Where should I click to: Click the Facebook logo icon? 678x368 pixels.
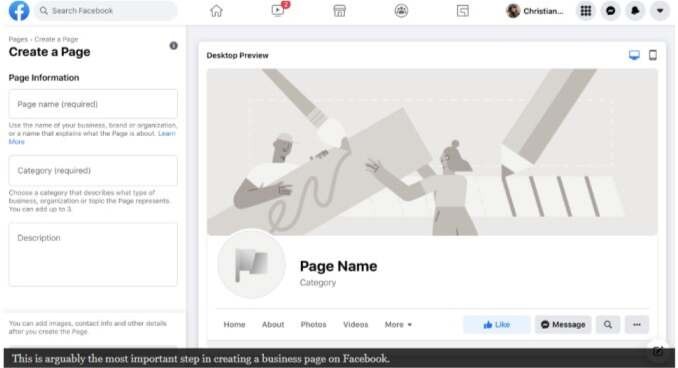point(19,10)
